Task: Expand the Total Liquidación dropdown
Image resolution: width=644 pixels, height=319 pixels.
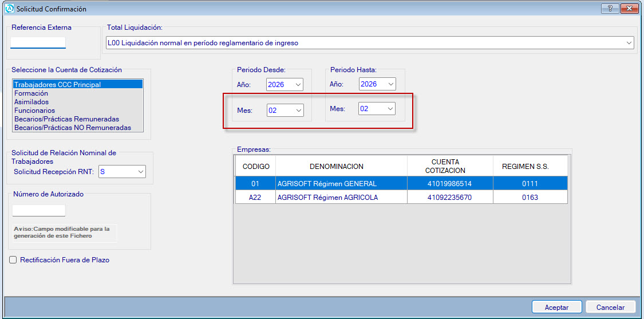Action: 629,43
